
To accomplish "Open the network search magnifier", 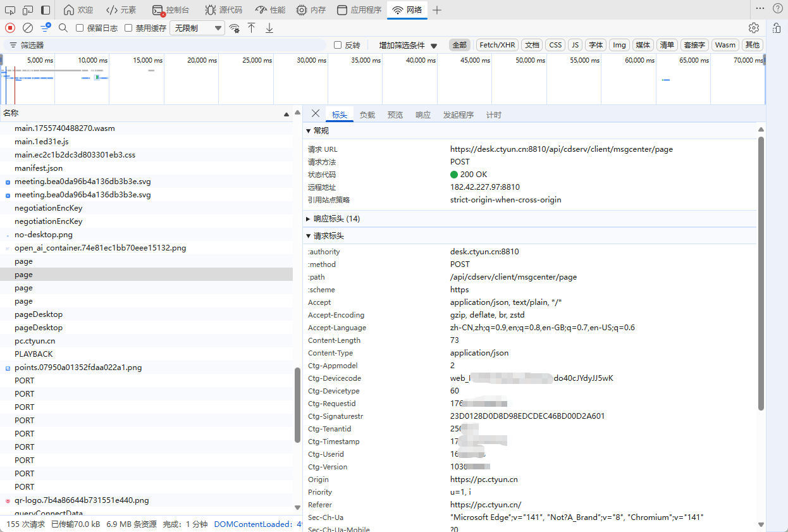I will pyautogui.click(x=63, y=28).
